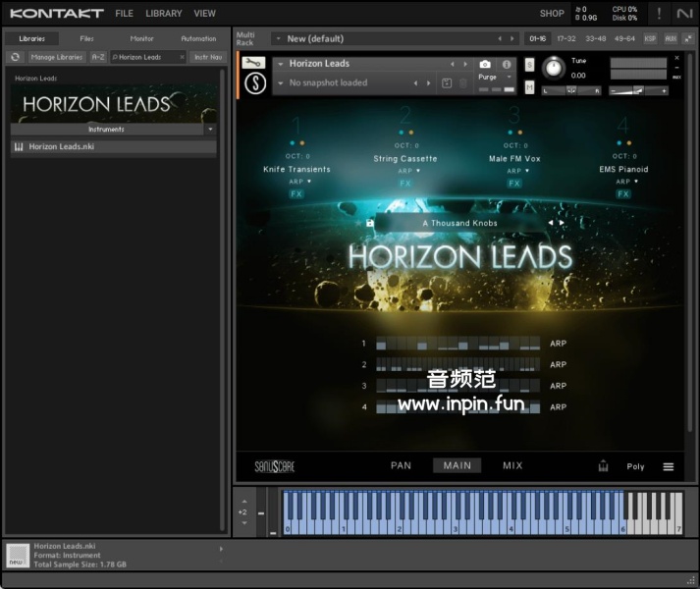This screenshot has height=589, width=700.
Task: Select the next preset after A Thousand Knobs
Action: pyautogui.click(x=562, y=223)
